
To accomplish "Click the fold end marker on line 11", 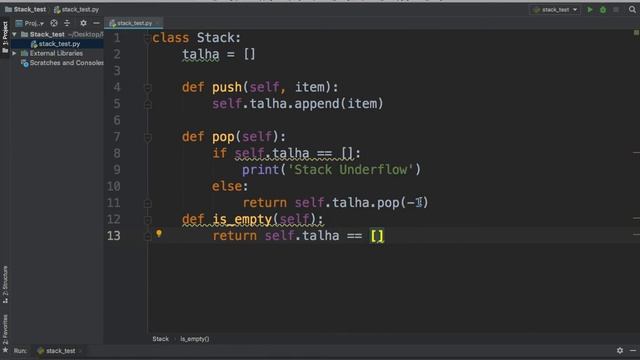I will (148, 203).
